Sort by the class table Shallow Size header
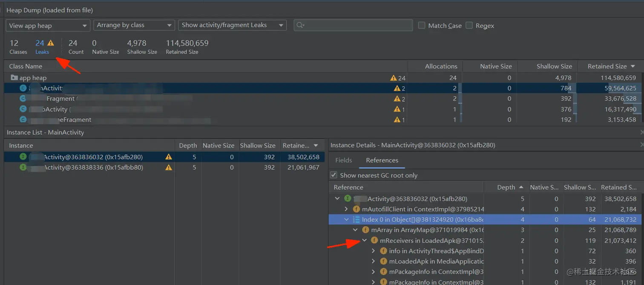 [x=547, y=66]
